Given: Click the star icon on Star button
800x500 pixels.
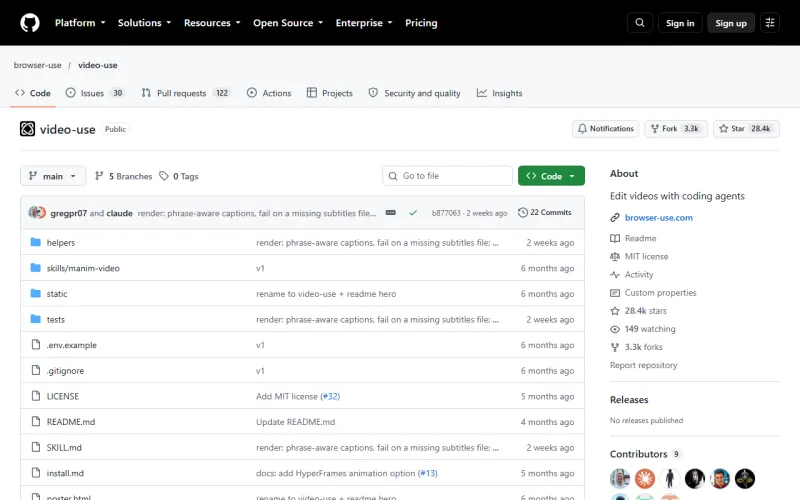Looking at the screenshot, I should point(723,129).
